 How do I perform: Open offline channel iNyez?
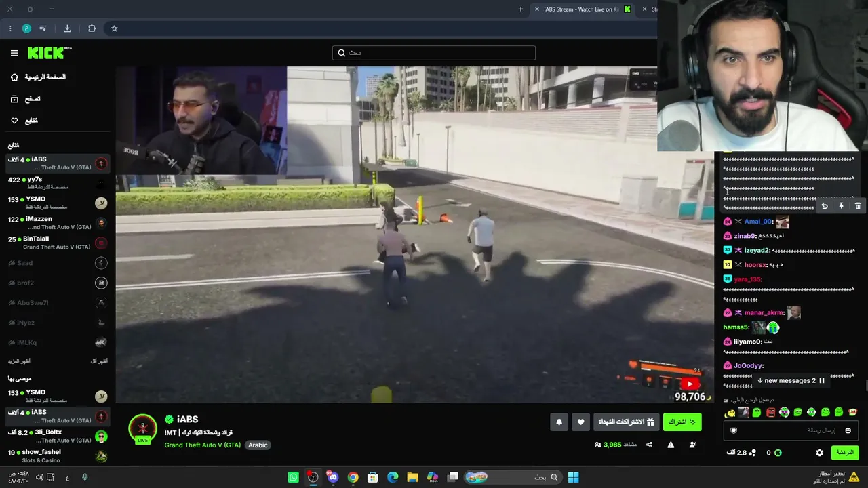58,323
